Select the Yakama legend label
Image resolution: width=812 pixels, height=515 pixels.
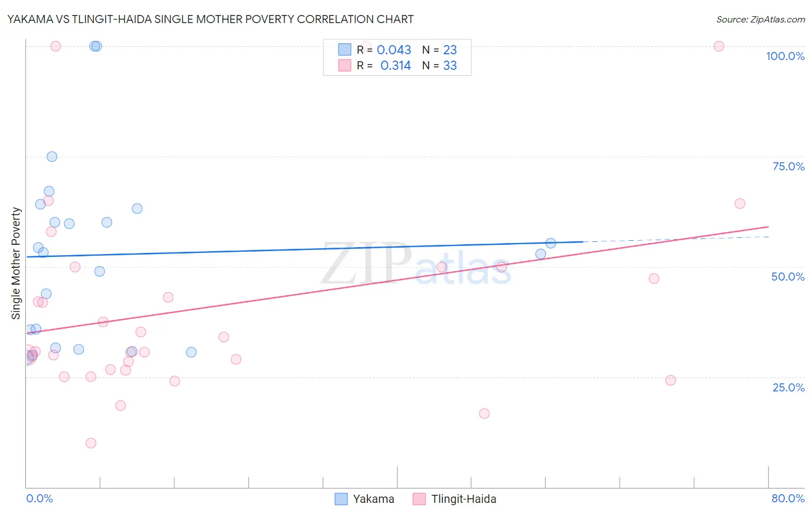point(374,499)
